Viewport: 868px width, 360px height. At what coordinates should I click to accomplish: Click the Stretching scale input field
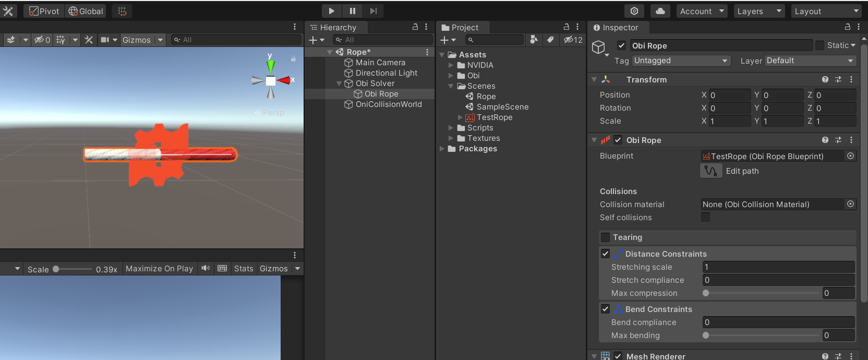pyautogui.click(x=778, y=267)
